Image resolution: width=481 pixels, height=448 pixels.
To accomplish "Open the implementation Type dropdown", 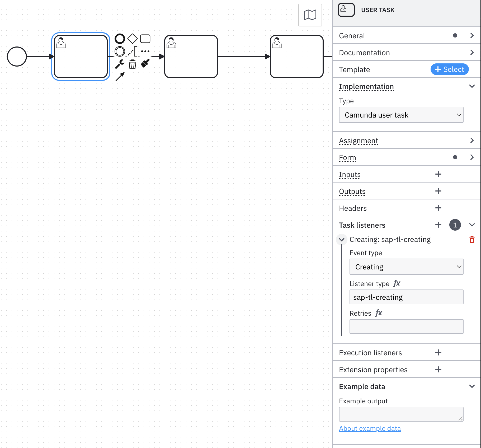I will tap(401, 115).
